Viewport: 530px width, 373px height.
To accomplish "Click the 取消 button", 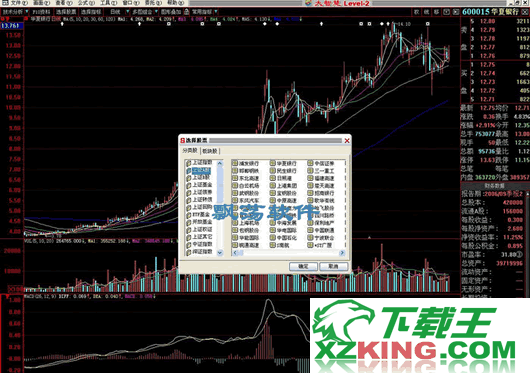I will (x=333, y=266).
